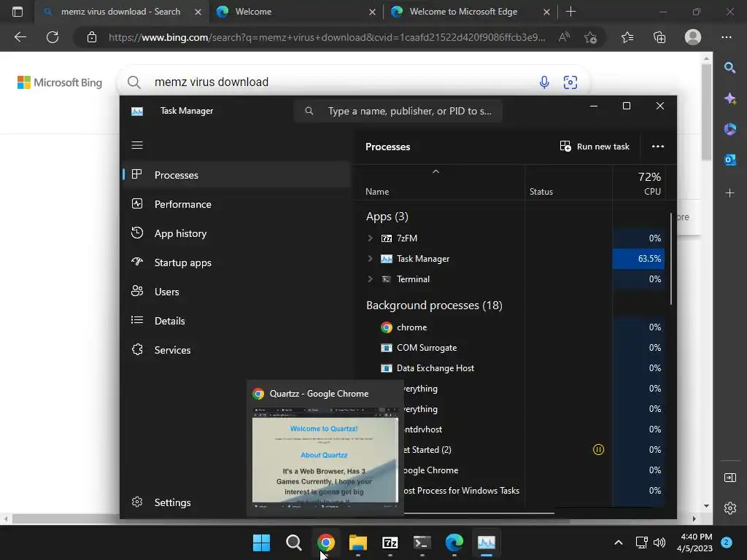Expand the 7zFM process group
The width and height of the screenshot is (747, 560).
[370, 238]
